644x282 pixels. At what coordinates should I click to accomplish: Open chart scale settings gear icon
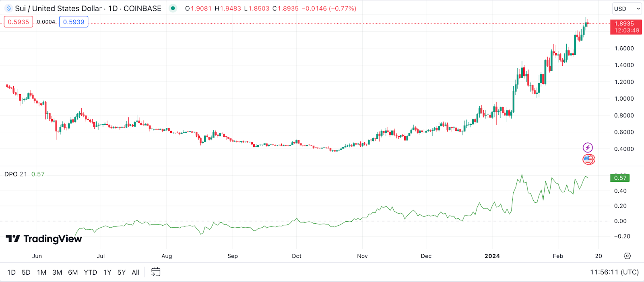click(627, 256)
